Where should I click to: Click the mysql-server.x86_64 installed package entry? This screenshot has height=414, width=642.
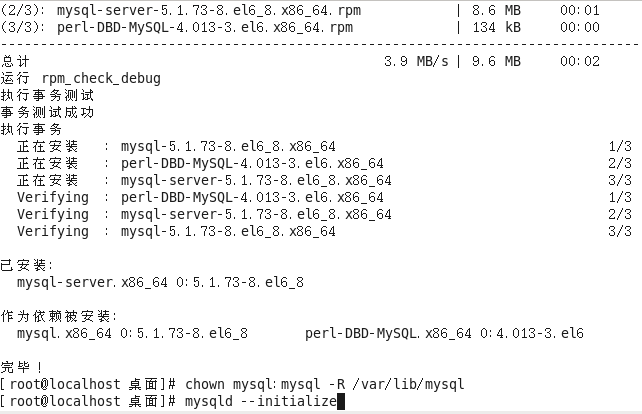[x=160, y=282]
